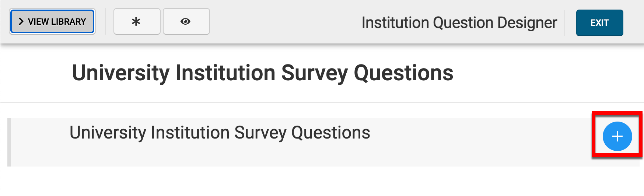Image resolution: width=644 pixels, height=196 pixels.
Task: Click the word Survey in the bold heading
Action: 314,73
